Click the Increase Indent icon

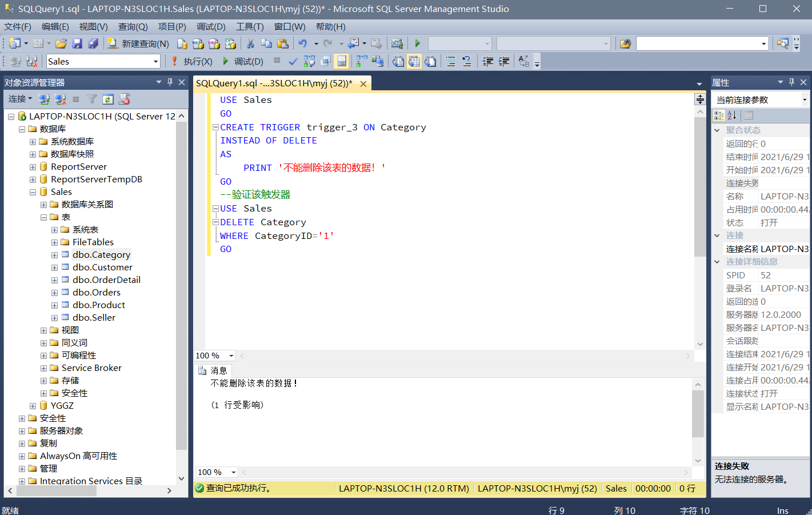point(503,61)
